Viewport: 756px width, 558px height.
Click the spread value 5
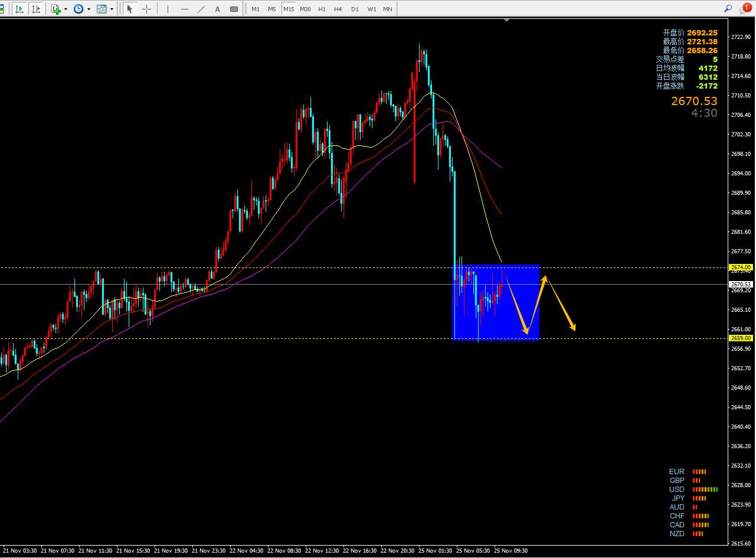(x=715, y=60)
